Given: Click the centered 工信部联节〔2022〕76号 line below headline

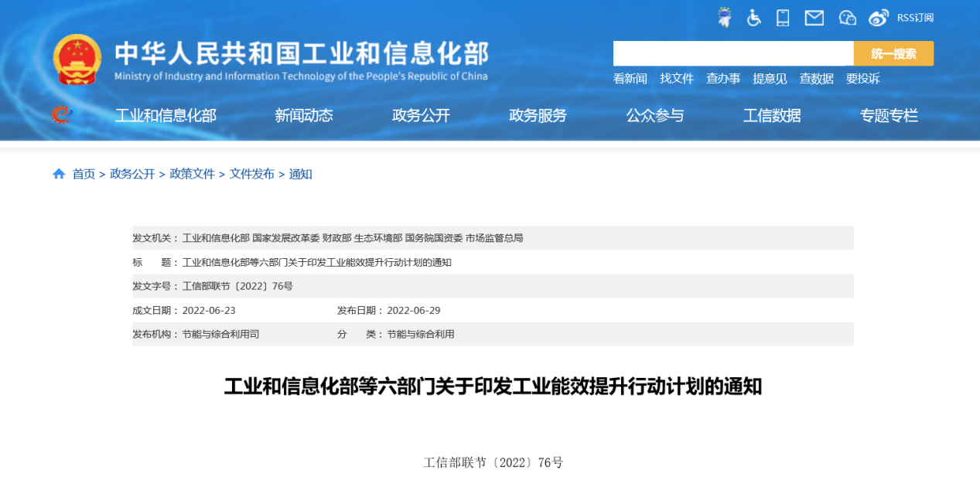Looking at the screenshot, I should point(493,463).
